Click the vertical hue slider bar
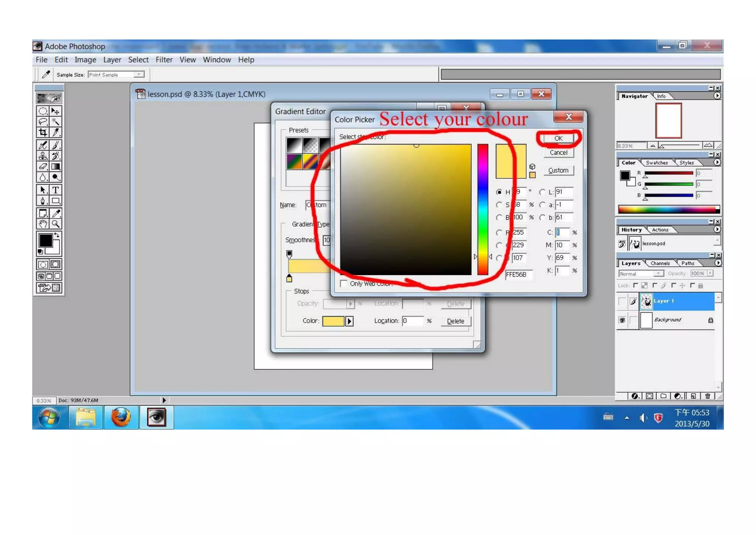 (482, 209)
